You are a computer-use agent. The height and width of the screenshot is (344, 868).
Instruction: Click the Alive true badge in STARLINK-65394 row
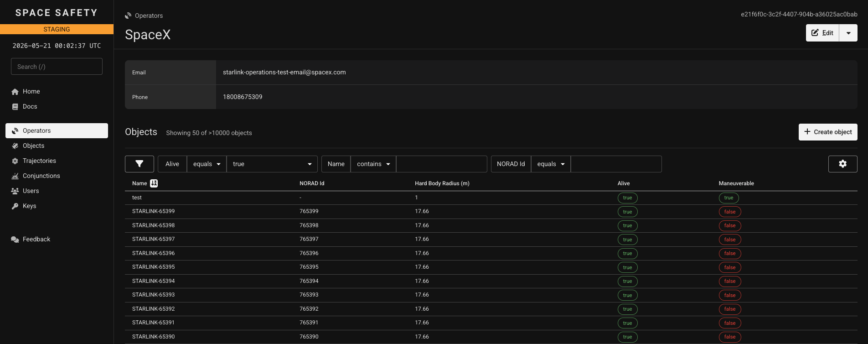tap(628, 281)
